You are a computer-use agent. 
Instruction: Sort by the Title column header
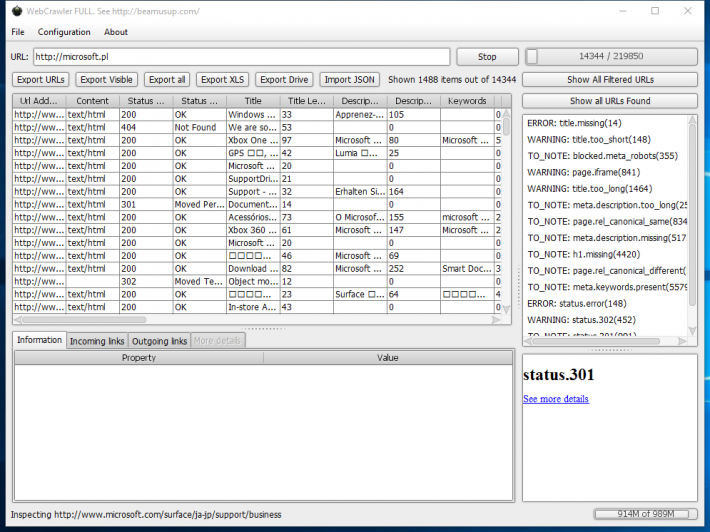253,101
